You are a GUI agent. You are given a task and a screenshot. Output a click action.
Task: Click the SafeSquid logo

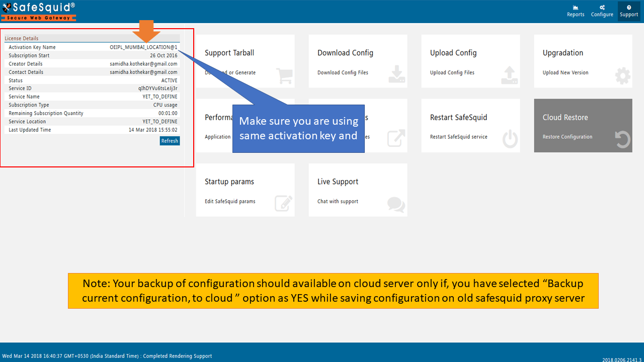point(39,11)
